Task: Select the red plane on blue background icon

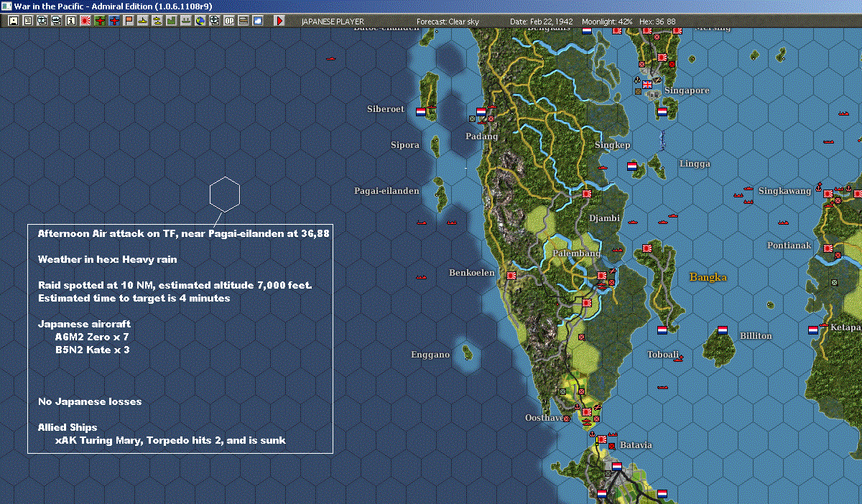Action: click(114, 21)
